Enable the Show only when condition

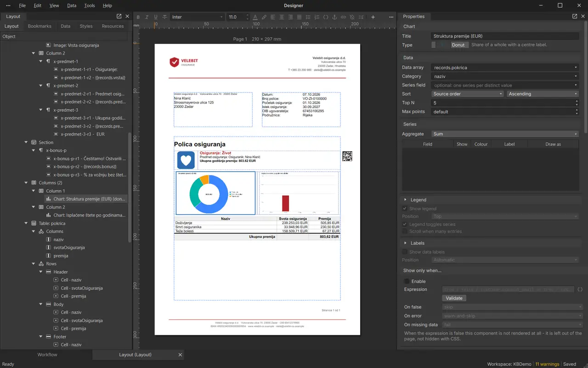pyautogui.click(x=407, y=281)
